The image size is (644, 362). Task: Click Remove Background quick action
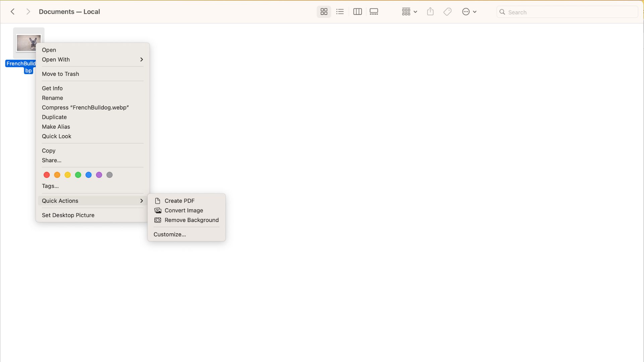192,220
